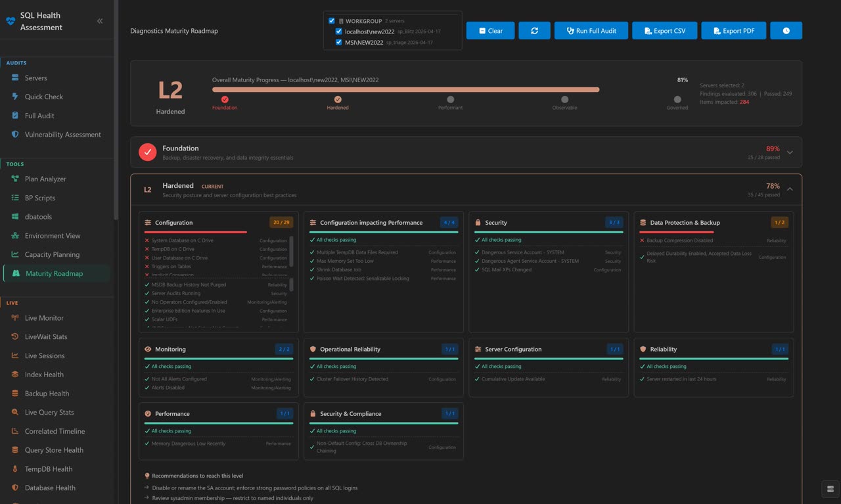Collapse the Hardened level panel
Image resolution: width=841 pixels, height=504 pixels.
pos(789,189)
